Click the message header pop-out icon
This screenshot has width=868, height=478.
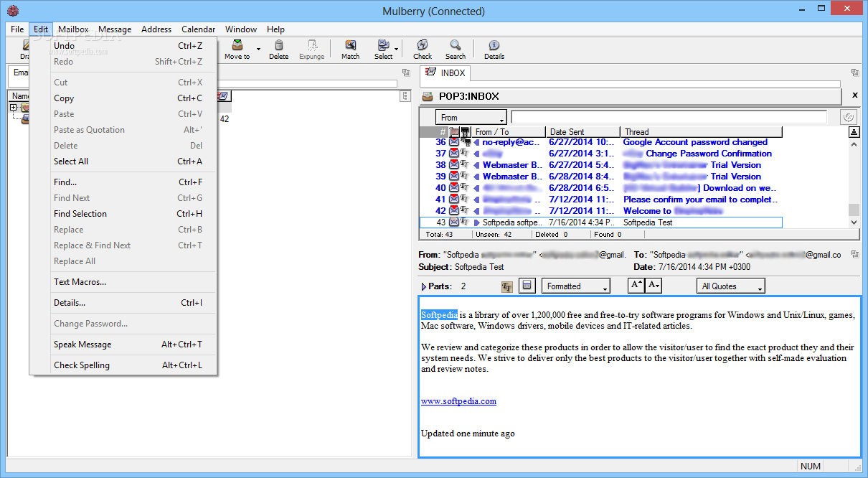pyautogui.click(x=854, y=254)
